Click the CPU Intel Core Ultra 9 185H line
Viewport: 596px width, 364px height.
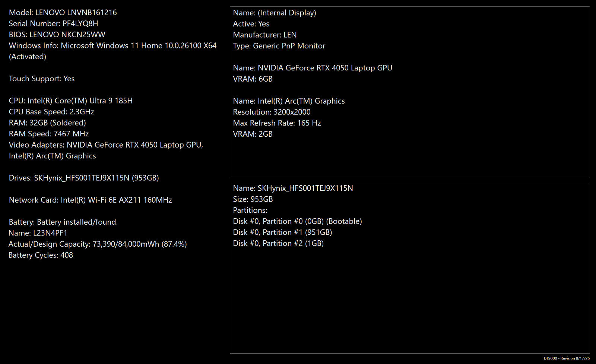(71, 101)
